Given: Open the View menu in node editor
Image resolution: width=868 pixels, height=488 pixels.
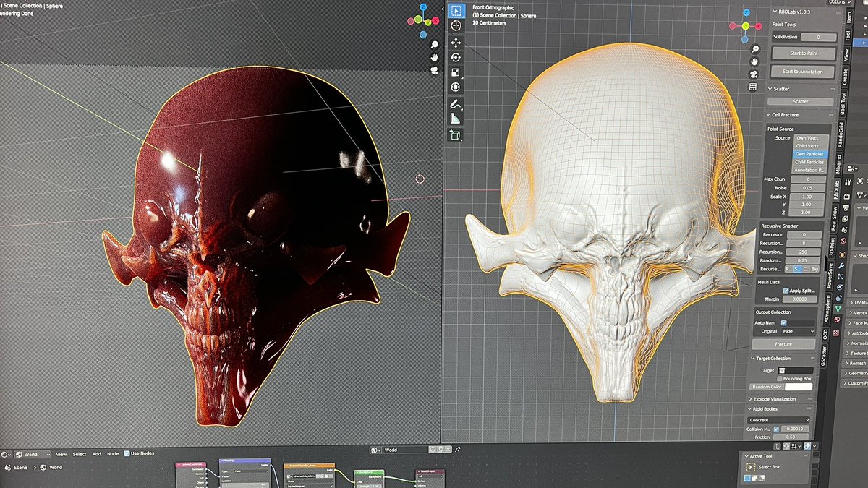Looking at the screenshot, I should tap(61, 454).
